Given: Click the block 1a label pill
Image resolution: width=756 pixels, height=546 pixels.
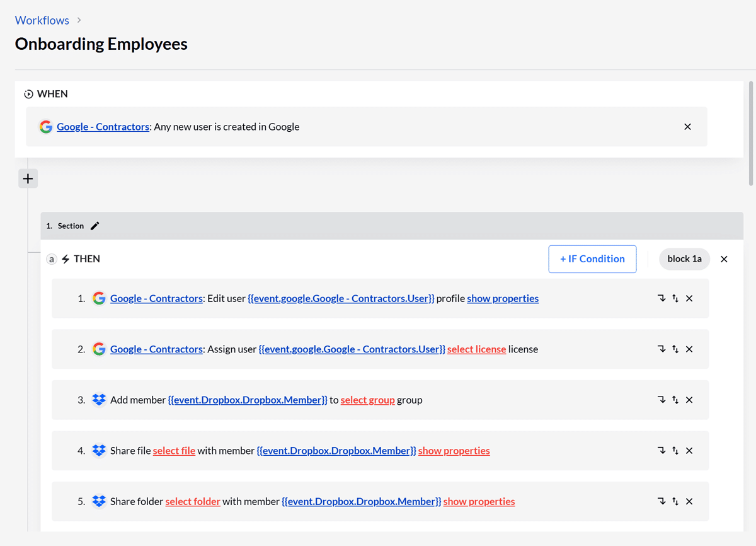Looking at the screenshot, I should [x=684, y=259].
